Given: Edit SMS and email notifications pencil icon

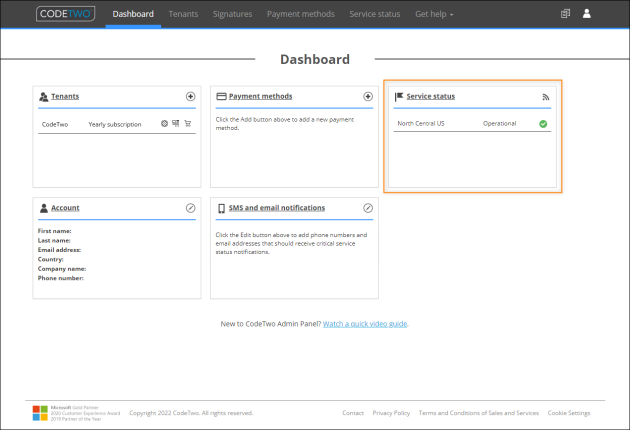Looking at the screenshot, I should pos(368,208).
